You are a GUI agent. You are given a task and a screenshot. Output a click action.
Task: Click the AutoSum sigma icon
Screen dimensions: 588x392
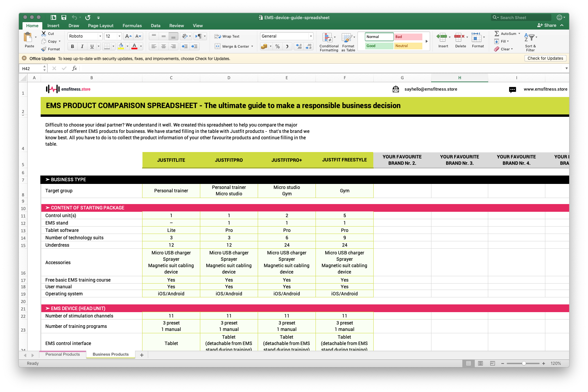497,34
